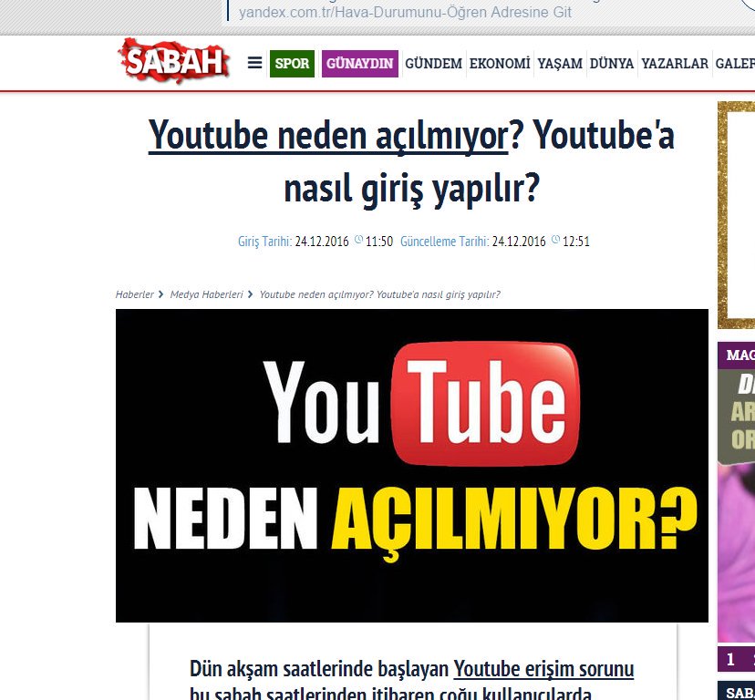Image resolution: width=755 pixels, height=700 pixels.
Task: Click the clock icon next to 12:51
Action: point(555,240)
